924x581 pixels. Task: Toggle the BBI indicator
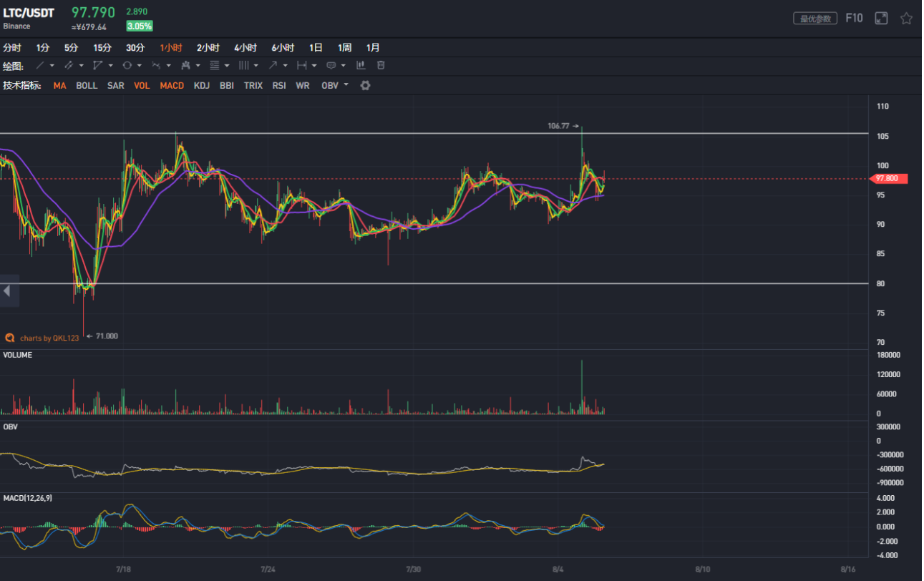(x=227, y=85)
